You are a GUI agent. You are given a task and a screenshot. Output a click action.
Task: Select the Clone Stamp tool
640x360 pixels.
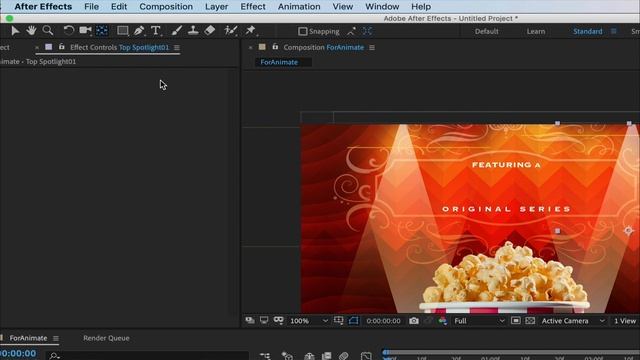coord(193,31)
